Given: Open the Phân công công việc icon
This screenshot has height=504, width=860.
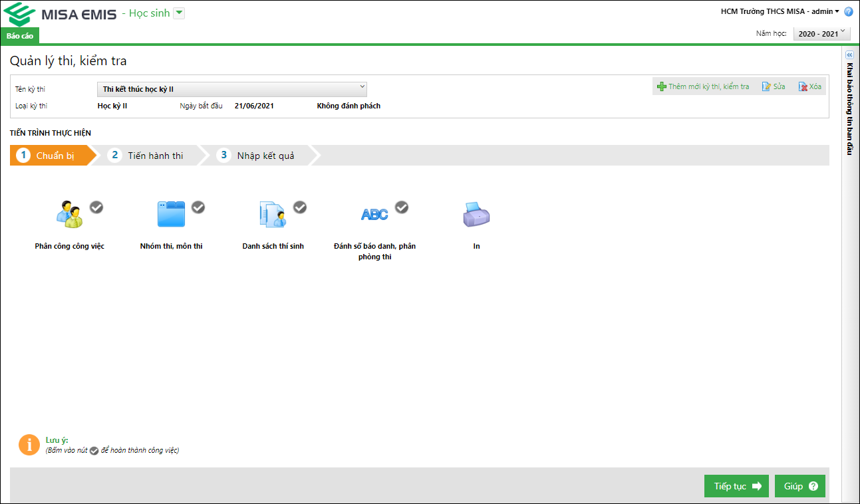Looking at the screenshot, I should 69,214.
